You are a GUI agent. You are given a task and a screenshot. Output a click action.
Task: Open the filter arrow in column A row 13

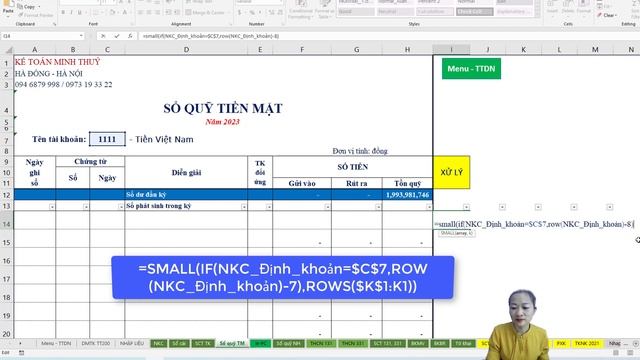point(52,207)
